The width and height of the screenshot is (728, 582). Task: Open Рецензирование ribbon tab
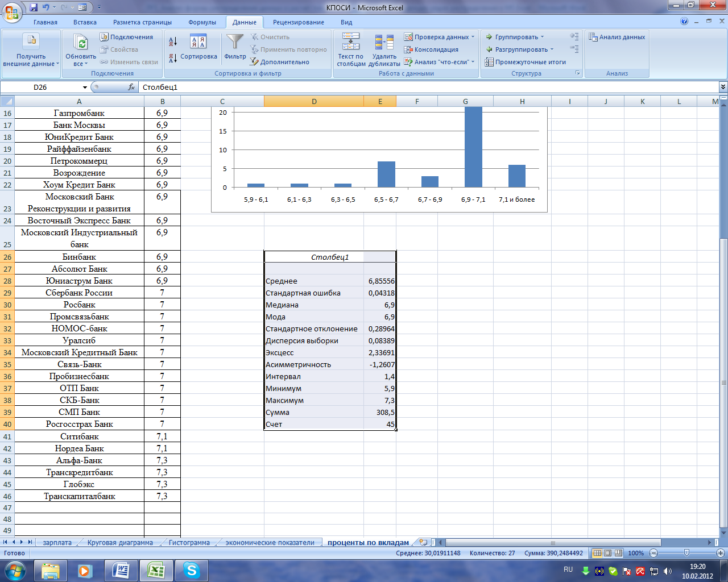tap(299, 22)
